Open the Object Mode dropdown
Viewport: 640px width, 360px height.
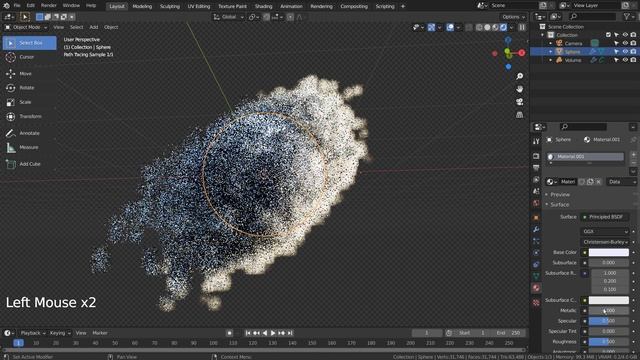(x=26, y=27)
